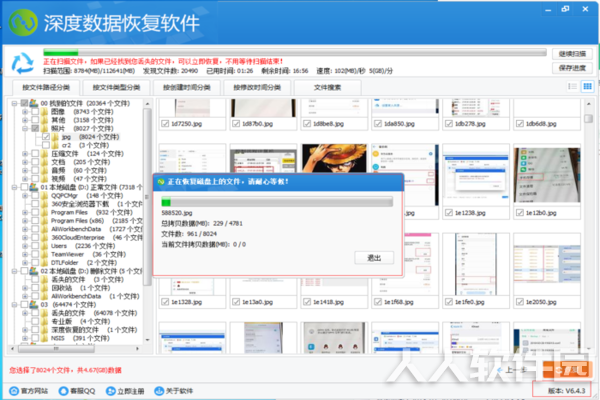Open the 按文件类型分类 tab
This screenshot has width=600, height=400.
116,88
